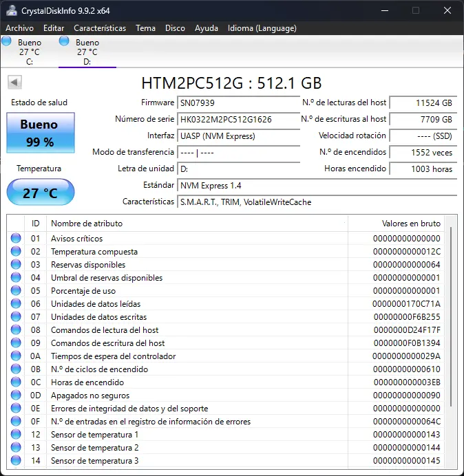
Task: Click the disk title HTM2PC512G : 512.1 GB
Action: click(x=231, y=83)
